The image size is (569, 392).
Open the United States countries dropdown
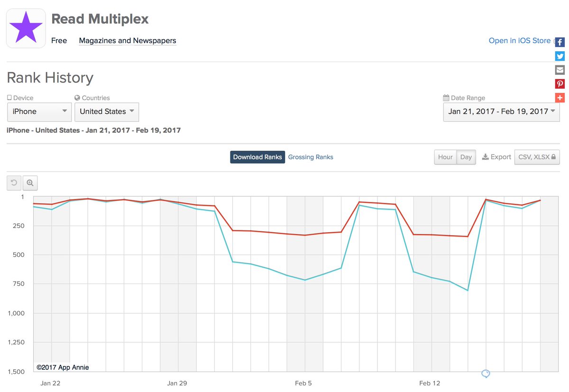click(107, 112)
